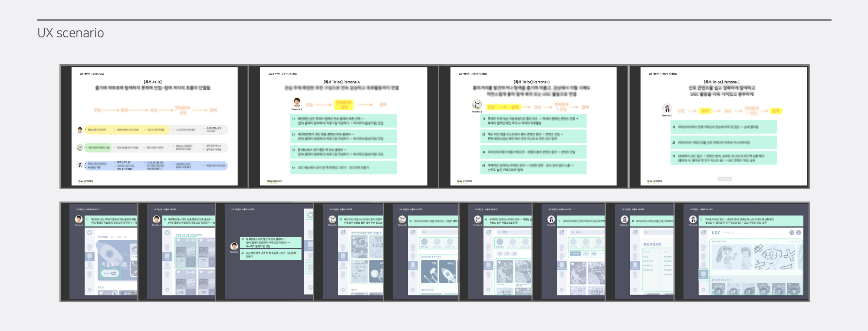Click the Persona B avatar in the To-be Persona B slide
868x331 pixels.
pos(477,105)
